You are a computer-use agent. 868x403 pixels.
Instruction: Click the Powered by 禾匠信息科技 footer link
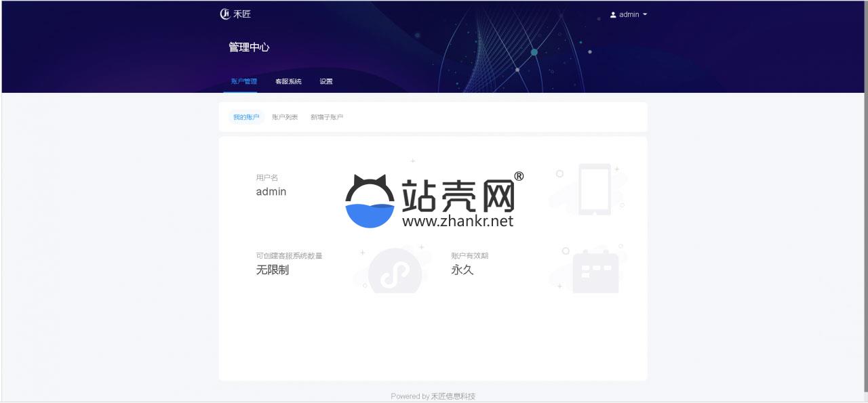pyautogui.click(x=433, y=396)
